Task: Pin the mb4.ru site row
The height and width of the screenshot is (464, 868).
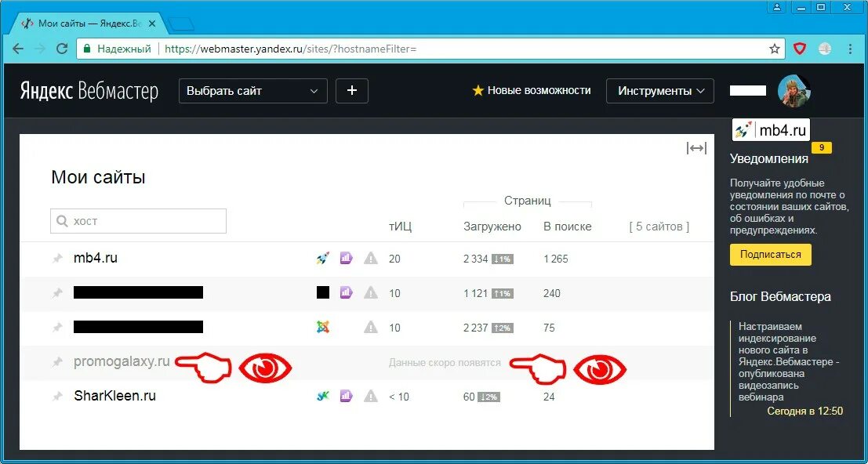Action: pyautogui.click(x=57, y=259)
